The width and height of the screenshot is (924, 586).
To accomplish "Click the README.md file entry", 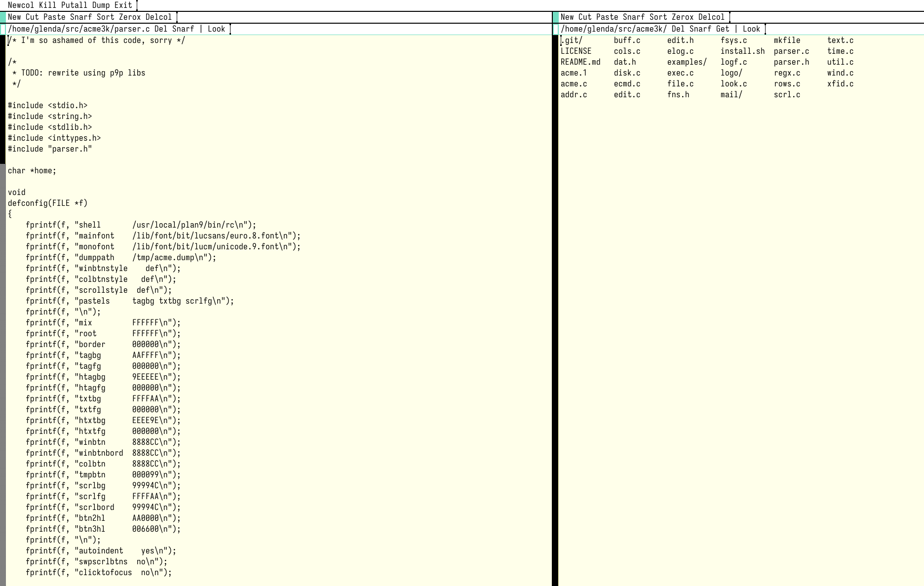I will 580,62.
